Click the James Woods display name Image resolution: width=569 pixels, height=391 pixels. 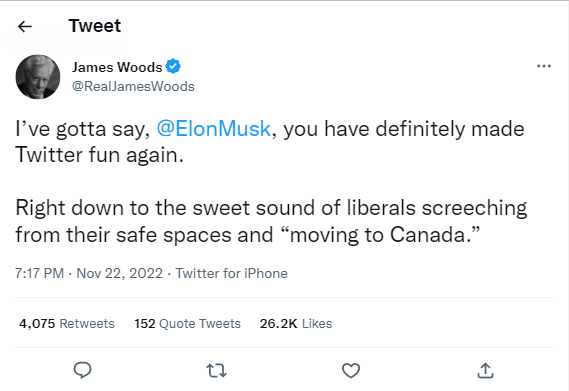pos(117,67)
